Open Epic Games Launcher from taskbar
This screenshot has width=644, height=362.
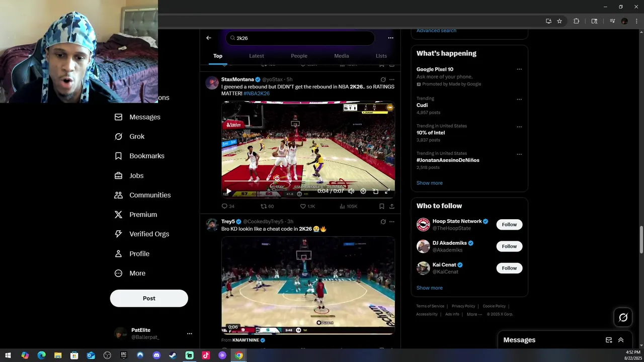coord(124,355)
